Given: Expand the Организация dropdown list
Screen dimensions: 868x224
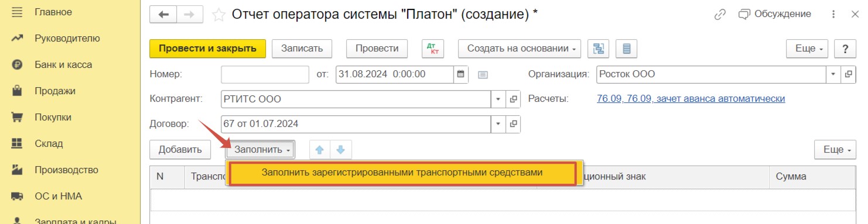Looking at the screenshot, I should [834, 74].
